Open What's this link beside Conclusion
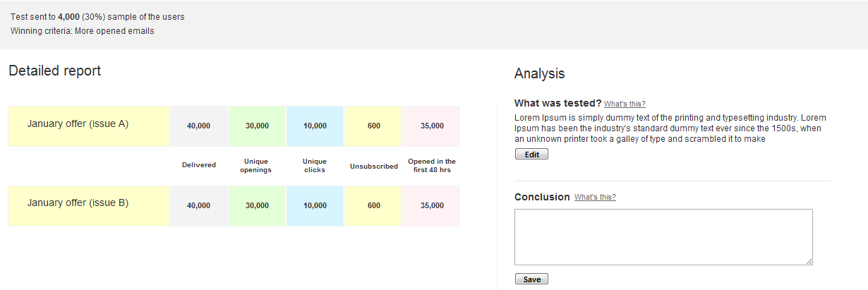868x290 pixels. click(x=595, y=198)
